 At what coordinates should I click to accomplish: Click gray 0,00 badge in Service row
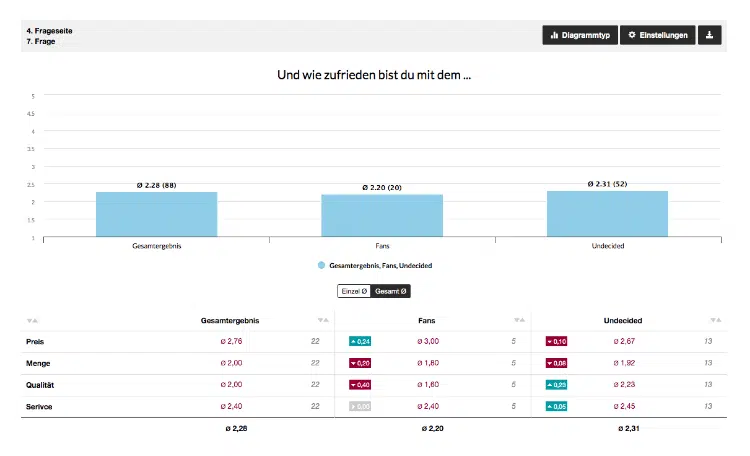coord(360,406)
